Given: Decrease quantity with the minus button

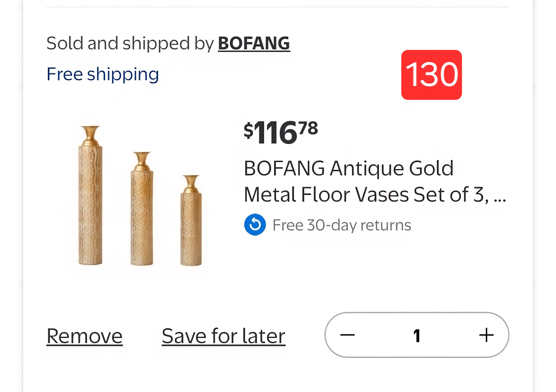Looking at the screenshot, I should [347, 335].
